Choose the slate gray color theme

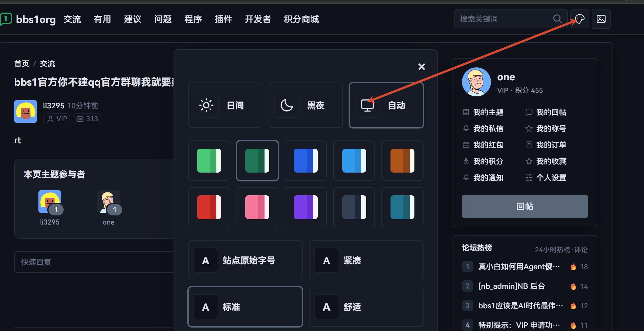354,207
